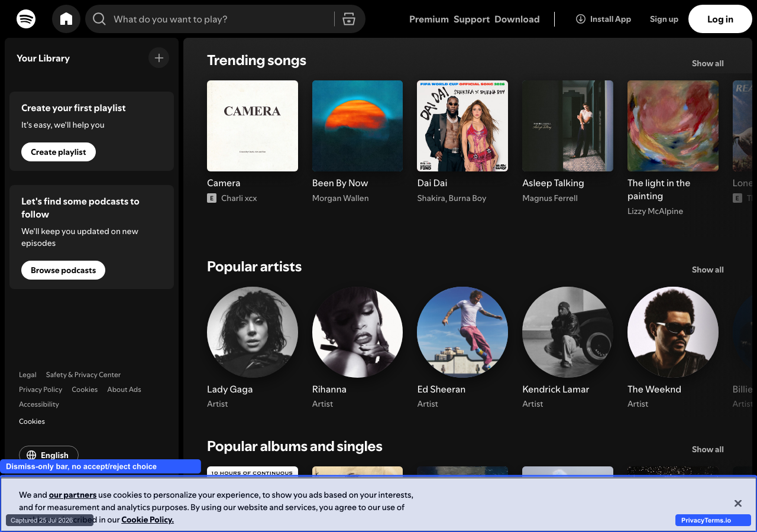This screenshot has width=757, height=532.
Task: Click the Your Library heading
Action: [43, 58]
